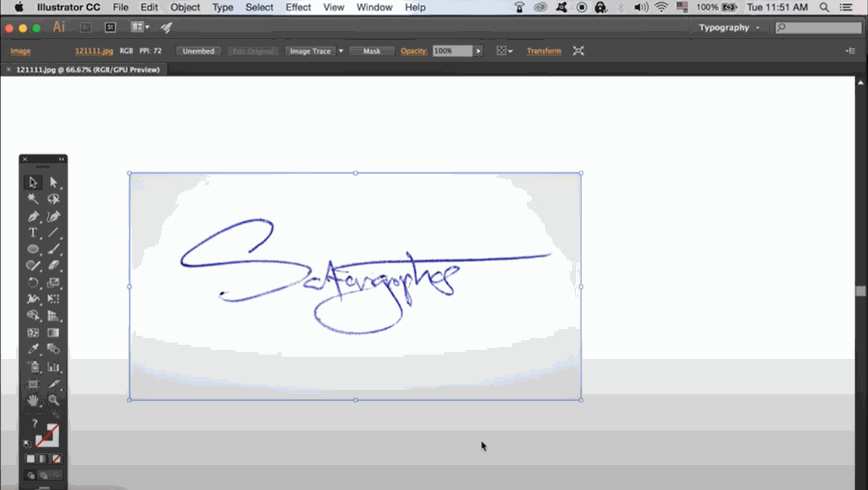
Task: Open the Typography workspace switcher
Action: (727, 27)
